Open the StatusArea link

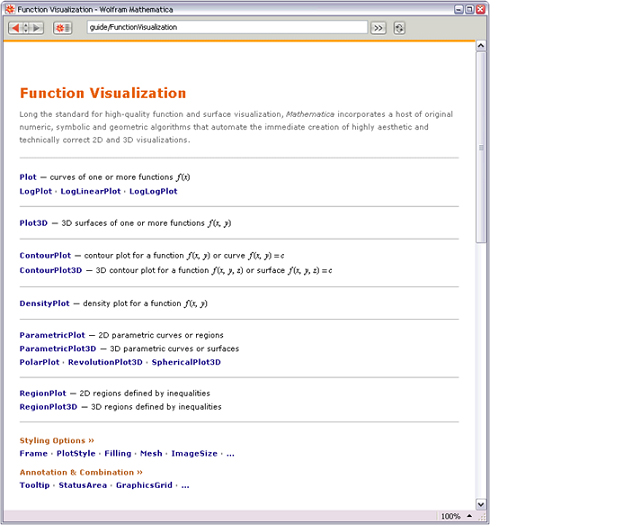[x=82, y=485]
